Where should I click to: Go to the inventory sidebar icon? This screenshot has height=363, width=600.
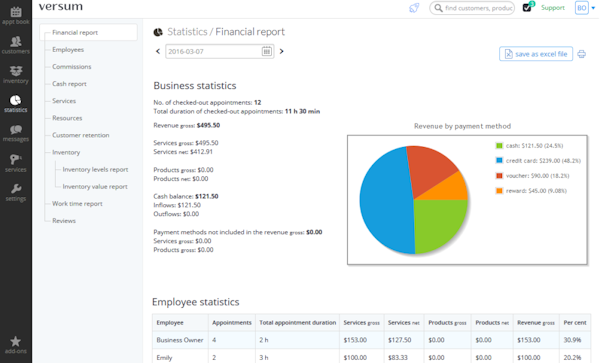(16, 75)
